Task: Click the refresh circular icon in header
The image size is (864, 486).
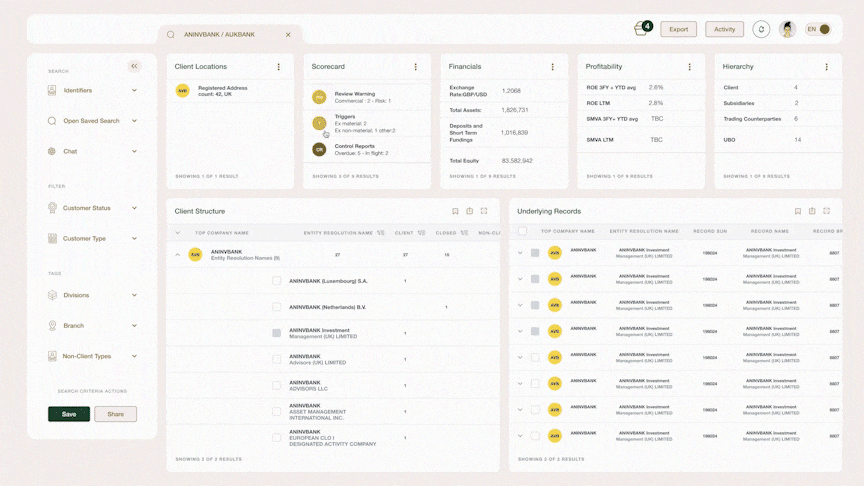Action: tap(761, 29)
